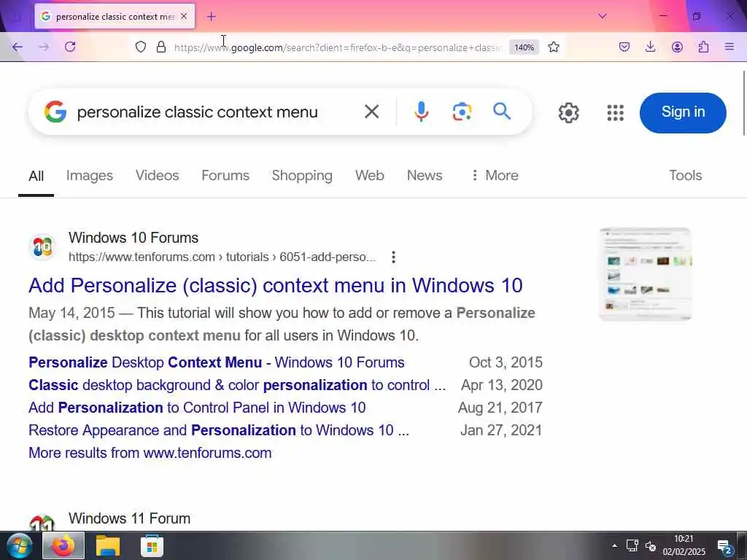The height and width of the screenshot is (560, 747).
Task: Click the padlock site security icon
Action: click(161, 47)
